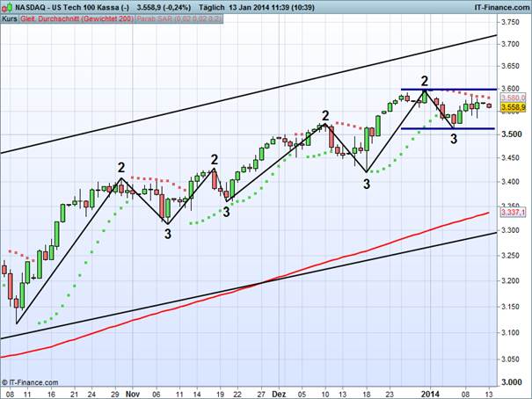The image size is (532, 399).
Task: Click the 3.700 price axis label
Action: pyautogui.click(x=510, y=44)
